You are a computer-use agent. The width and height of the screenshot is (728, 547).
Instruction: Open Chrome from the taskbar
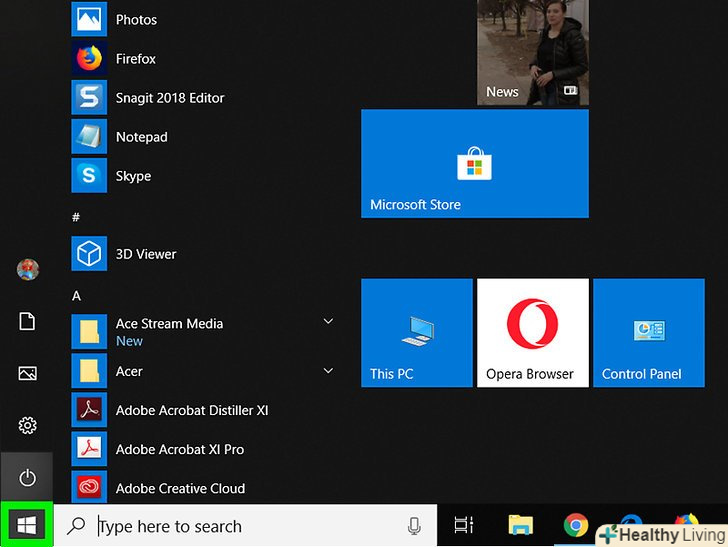(x=575, y=525)
